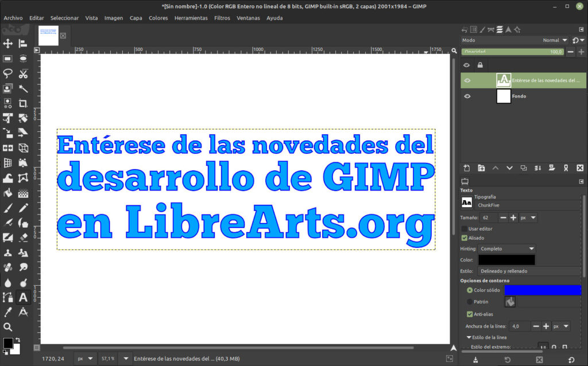Screen dimensions: 588x366
Task: Select the Heal tool
Action: coord(8,267)
